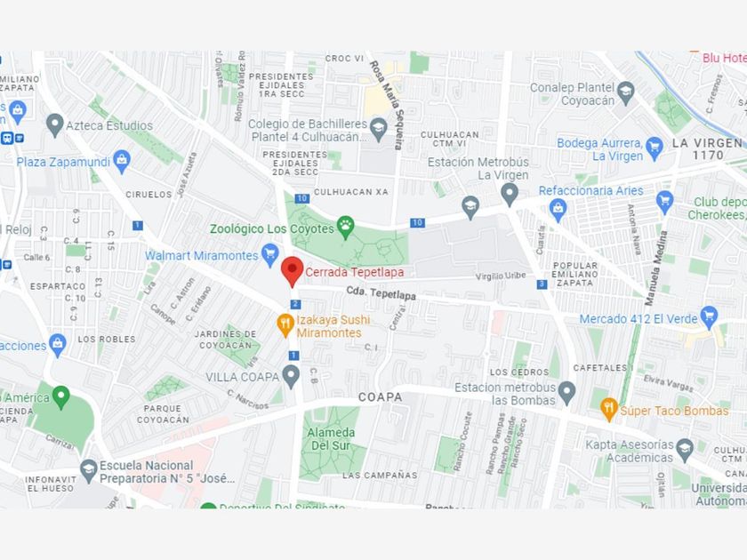Open the Kapta Asesorías Académicas school icon
The image size is (747, 560).
pos(685,451)
